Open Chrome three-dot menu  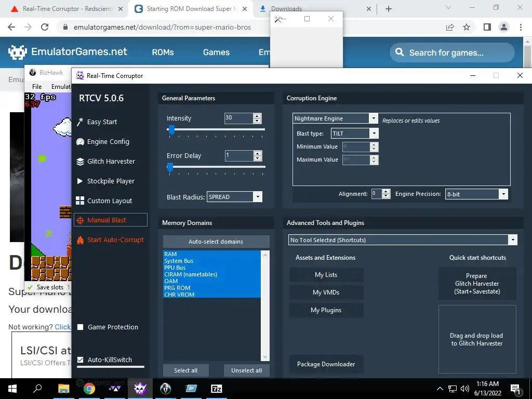(521, 27)
